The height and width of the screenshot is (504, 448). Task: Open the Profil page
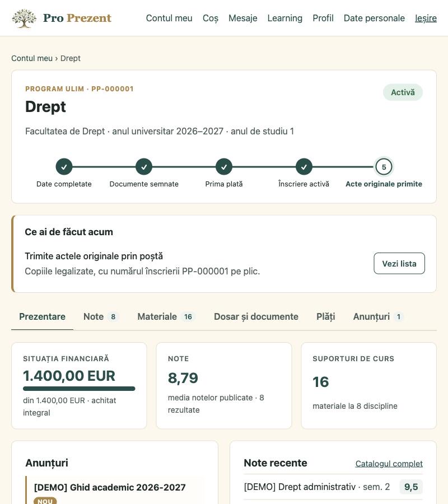coord(323,18)
